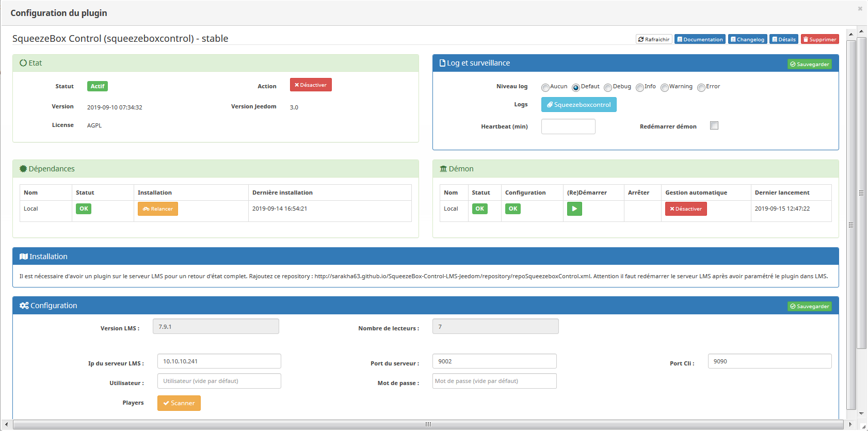Viewport: 868px width, 431px height.
Task: Open the Squeezeboxcontrol log
Action: 578,104
